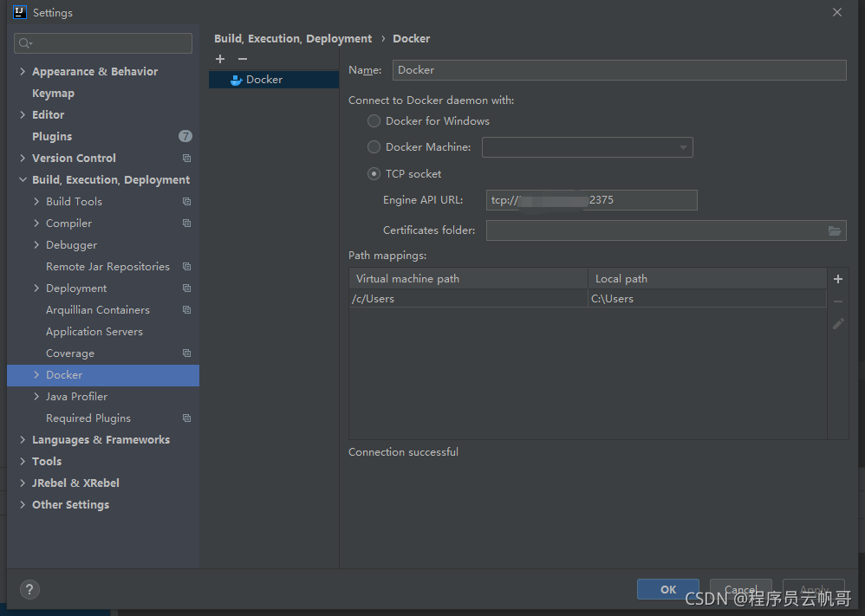Select the Docker whale entry in the list
The height and width of the screenshot is (616, 865).
click(274, 80)
